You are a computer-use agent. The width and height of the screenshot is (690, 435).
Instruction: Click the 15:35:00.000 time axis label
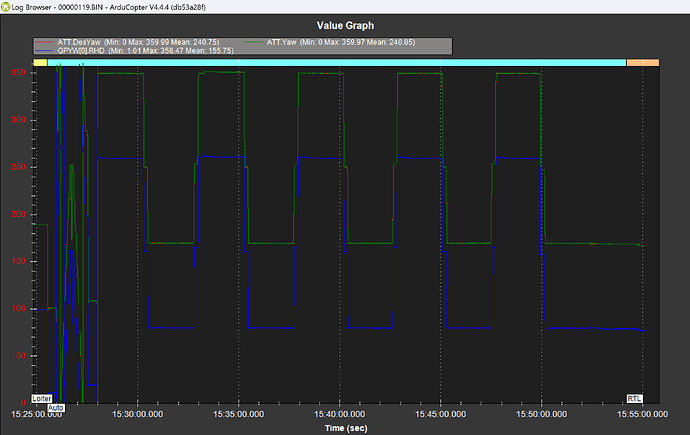[239, 414]
